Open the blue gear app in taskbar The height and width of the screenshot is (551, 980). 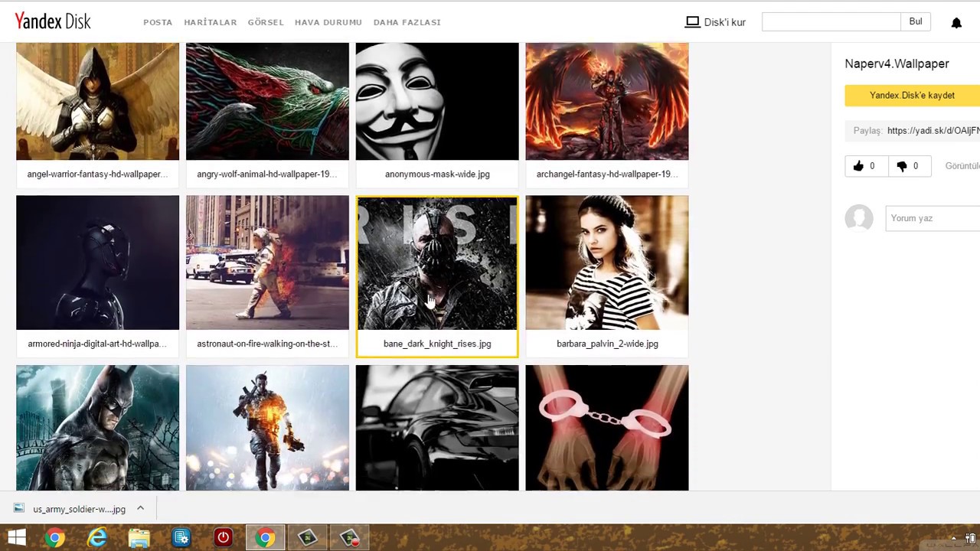181,538
